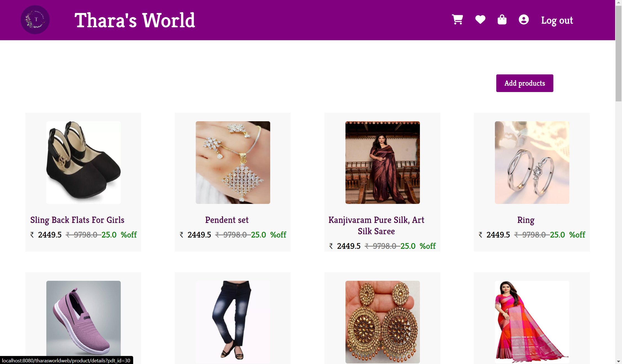Click the Log out link

pyautogui.click(x=557, y=20)
